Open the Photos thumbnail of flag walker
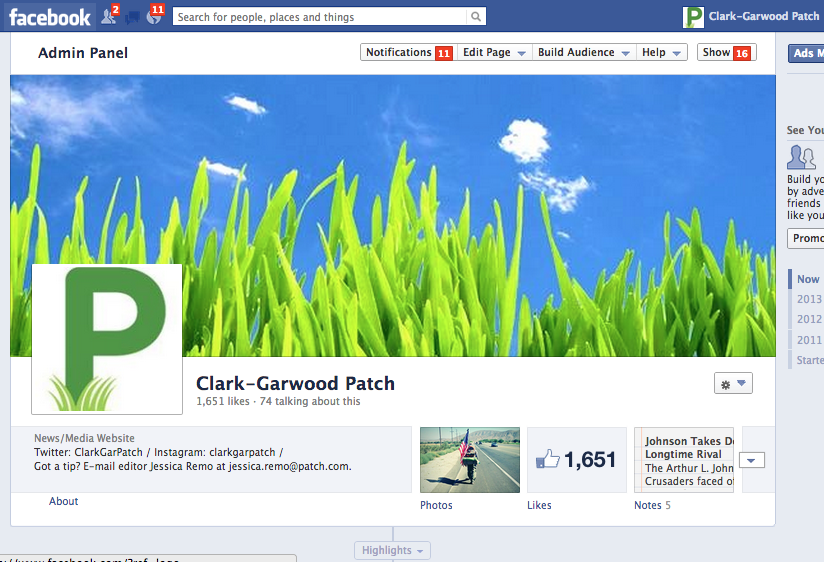Image resolution: width=824 pixels, height=562 pixels. [470, 460]
